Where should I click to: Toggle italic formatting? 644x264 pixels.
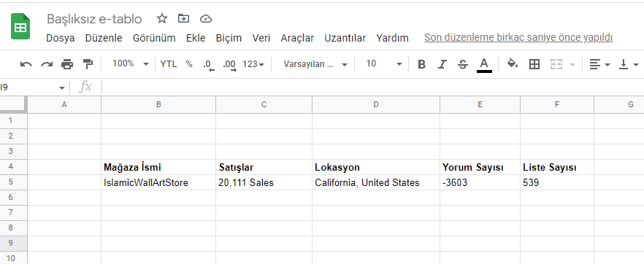point(442,64)
